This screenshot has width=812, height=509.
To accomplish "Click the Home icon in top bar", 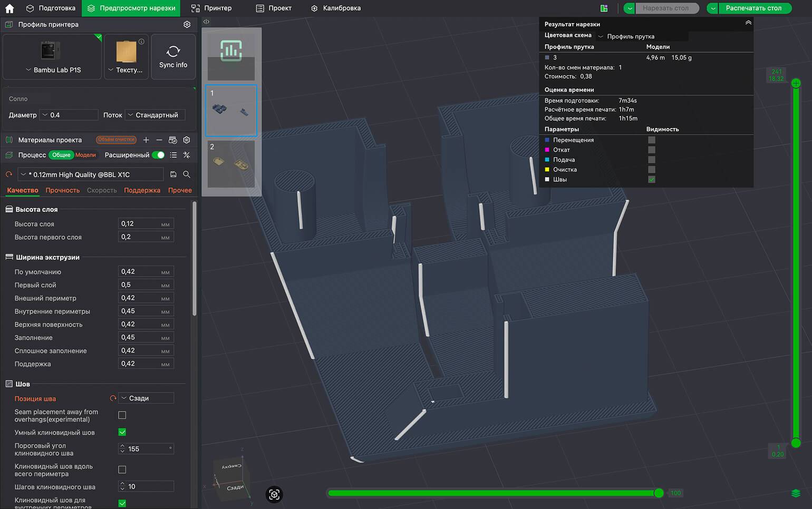I will pos(9,8).
